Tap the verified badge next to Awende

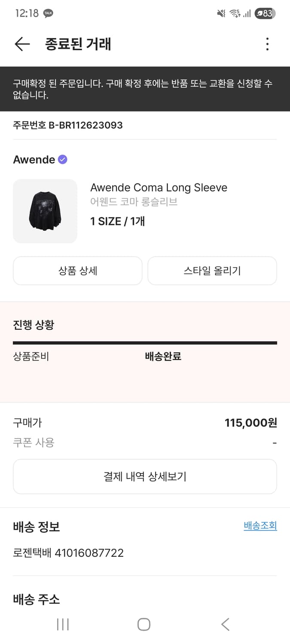click(x=62, y=159)
